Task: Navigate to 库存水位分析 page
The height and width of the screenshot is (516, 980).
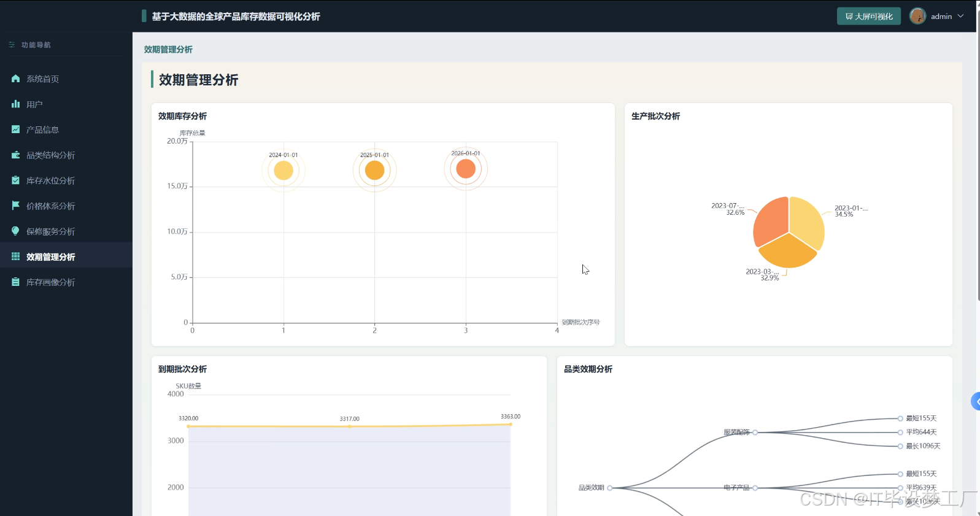Action: coord(66,180)
